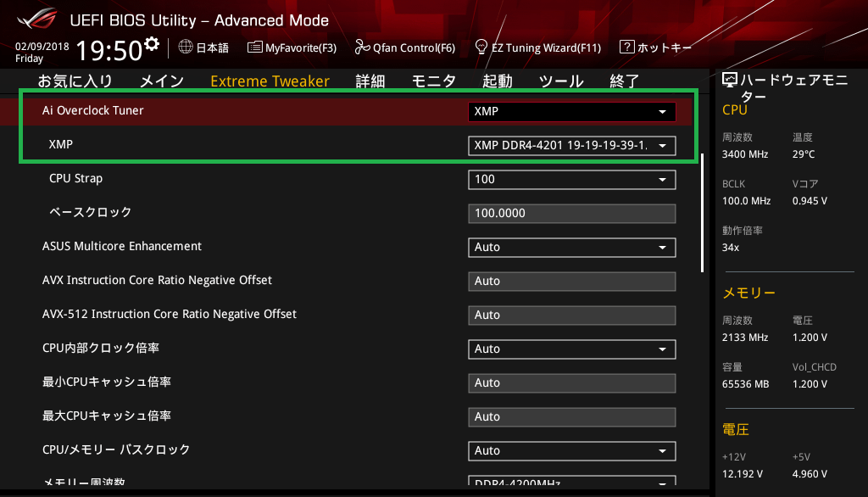The width and height of the screenshot is (868, 497).
Task: Open the XMP profile dropdown
Action: pyautogui.click(x=572, y=146)
